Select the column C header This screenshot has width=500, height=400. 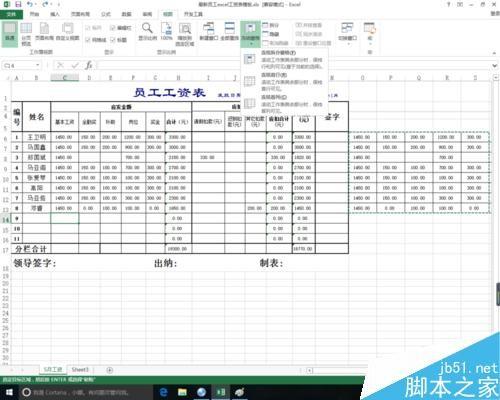65,78
